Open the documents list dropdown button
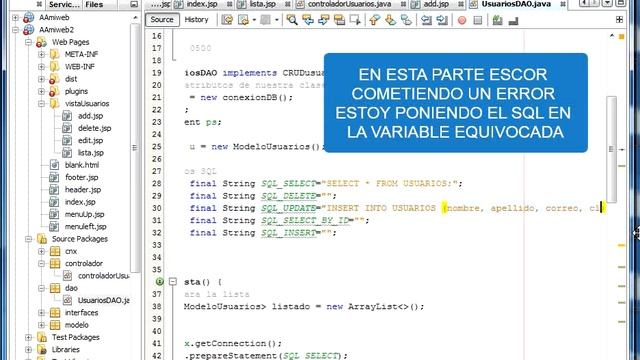640x360 pixels. [608, 3]
